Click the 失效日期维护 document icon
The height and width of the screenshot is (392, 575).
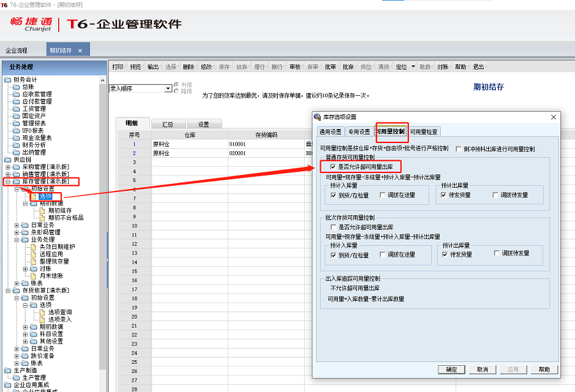33,247
